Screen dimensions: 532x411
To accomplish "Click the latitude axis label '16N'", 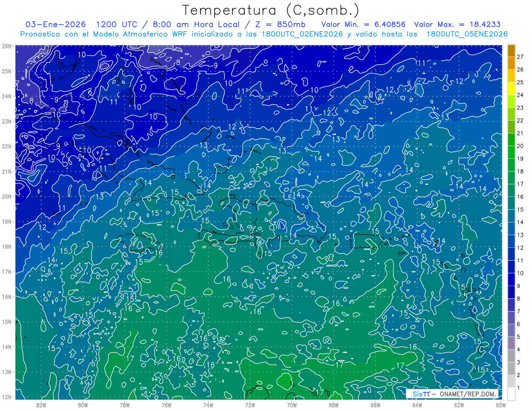I will 7,297.
